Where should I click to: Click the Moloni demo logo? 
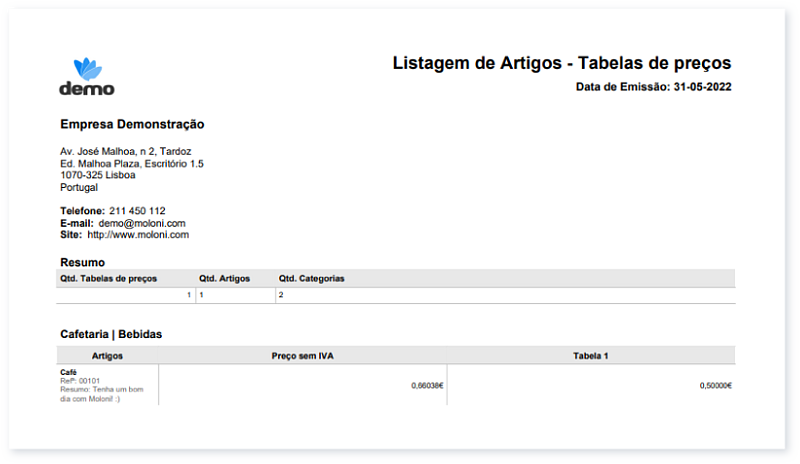coord(87,77)
